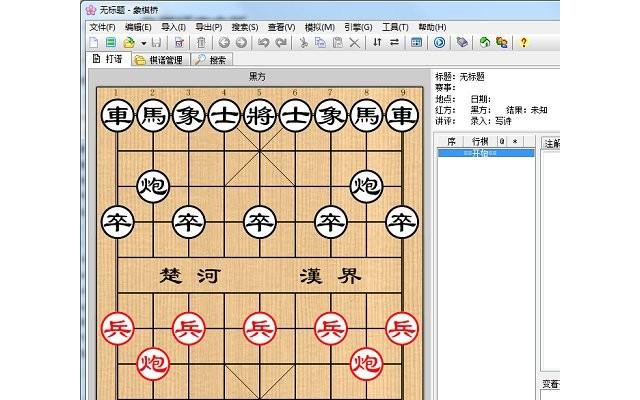Select the black 車 on file 1
Screen dimensions: 640x400
(117, 116)
